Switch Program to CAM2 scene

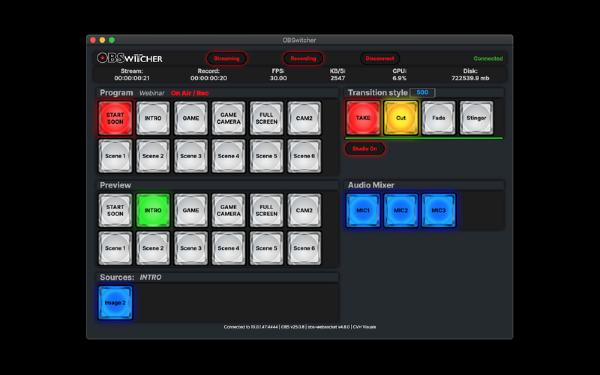pos(304,118)
